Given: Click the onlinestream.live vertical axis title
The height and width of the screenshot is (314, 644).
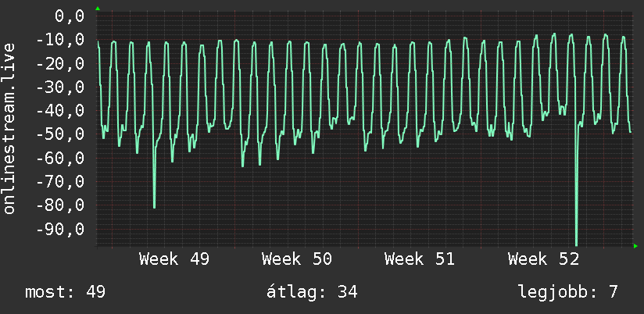Looking at the screenshot, I should (x=9, y=128).
